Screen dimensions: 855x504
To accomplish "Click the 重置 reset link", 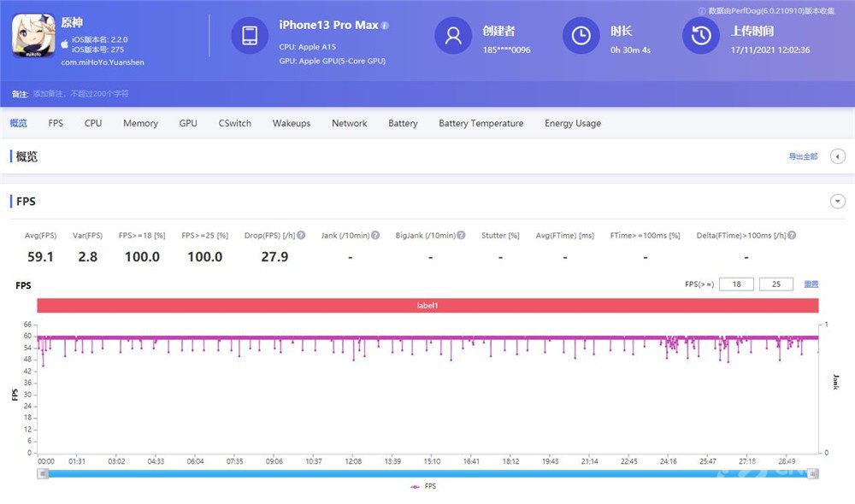I will click(x=811, y=284).
